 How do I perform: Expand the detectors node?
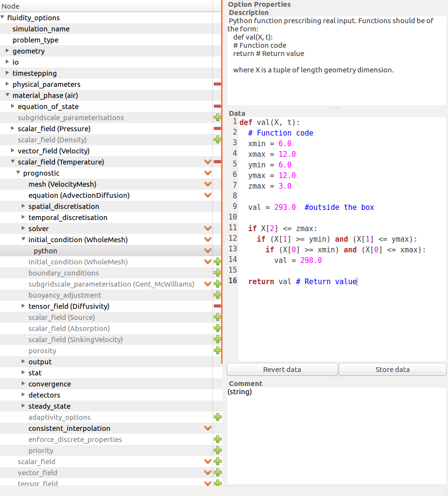pos(23,394)
